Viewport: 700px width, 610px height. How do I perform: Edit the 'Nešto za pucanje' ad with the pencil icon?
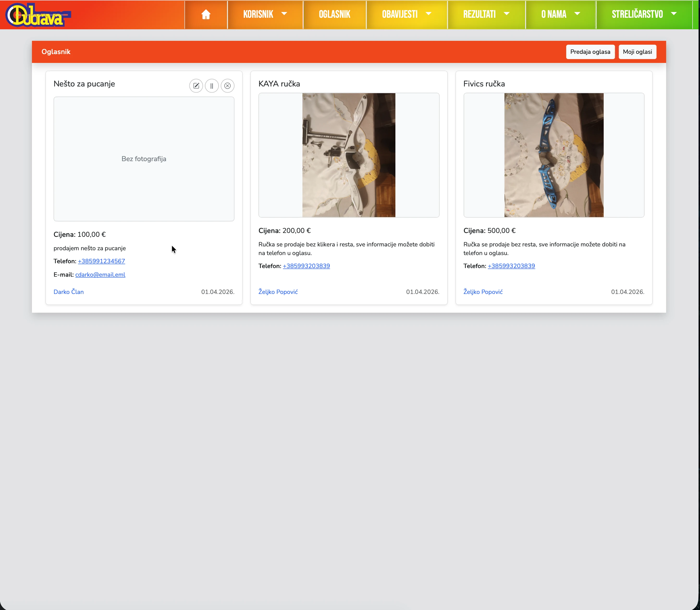196,86
